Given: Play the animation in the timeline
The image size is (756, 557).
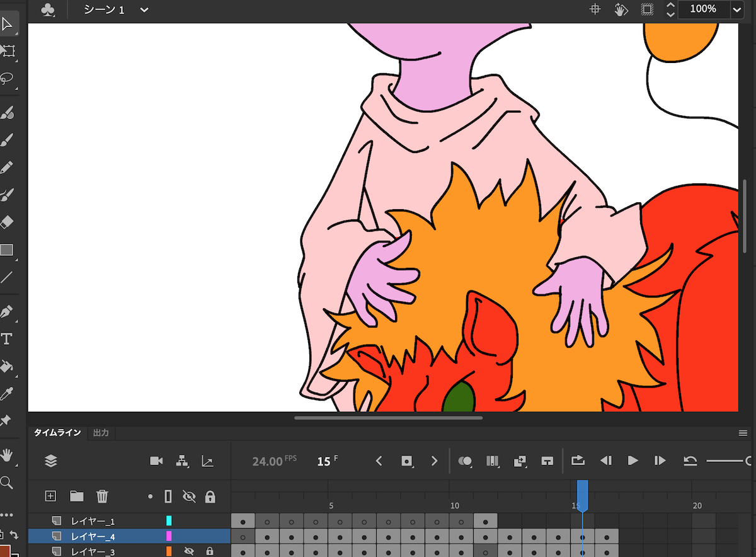Looking at the screenshot, I should 633,461.
